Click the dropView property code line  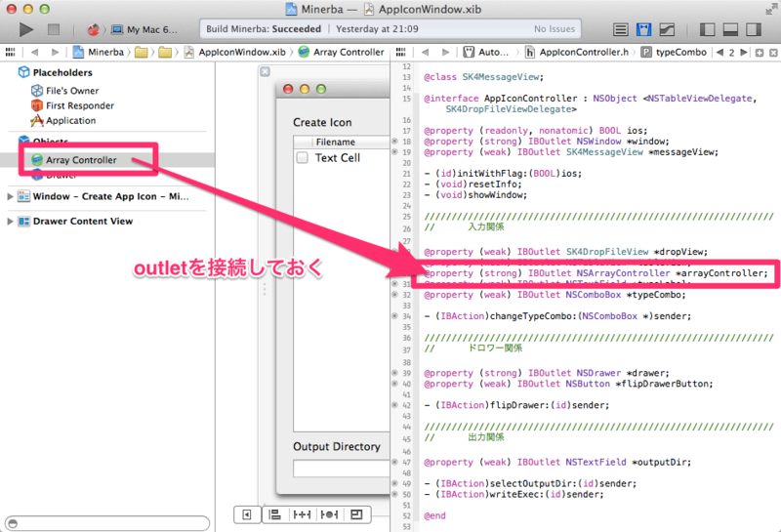click(565, 252)
